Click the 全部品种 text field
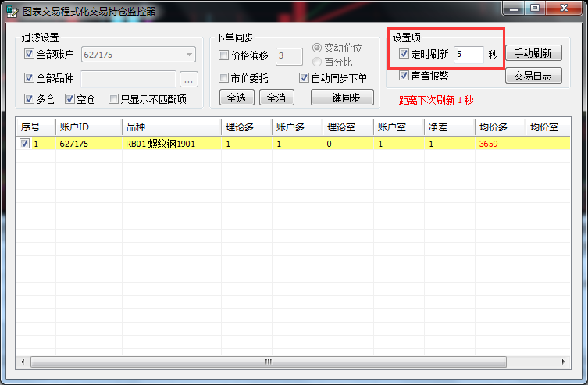Screen dimensions: 588x385 [129, 79]
